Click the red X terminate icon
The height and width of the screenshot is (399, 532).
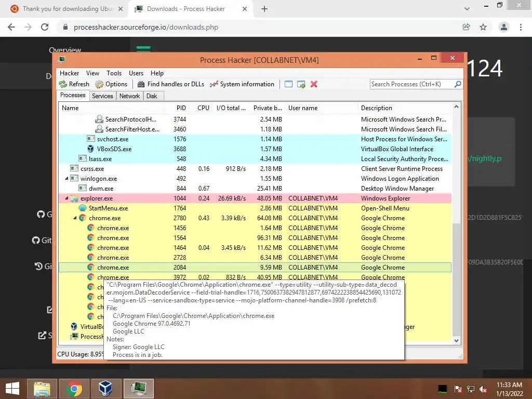click(x=314, y=84)
